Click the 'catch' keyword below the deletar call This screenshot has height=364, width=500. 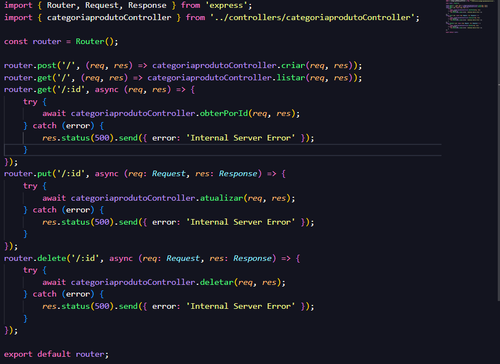pos(44,294)
